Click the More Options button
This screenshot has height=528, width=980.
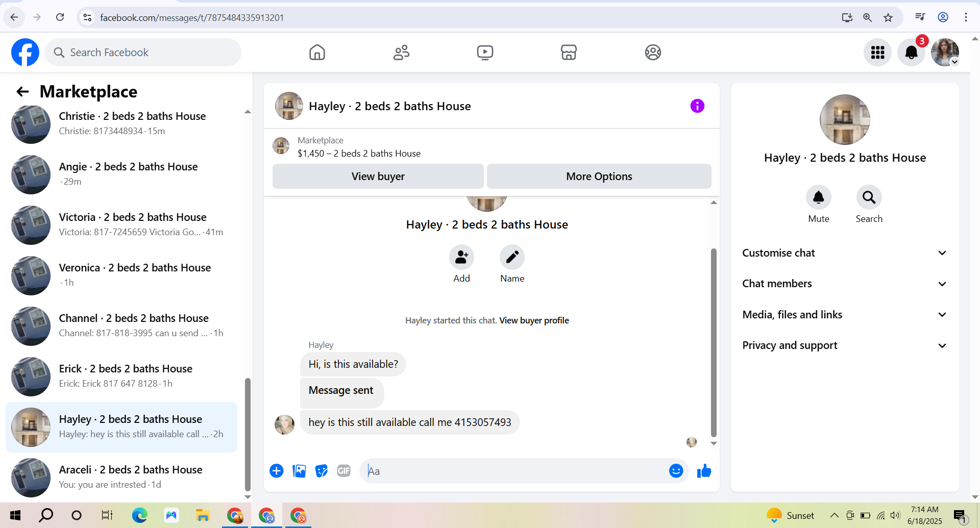click(599, 177)
